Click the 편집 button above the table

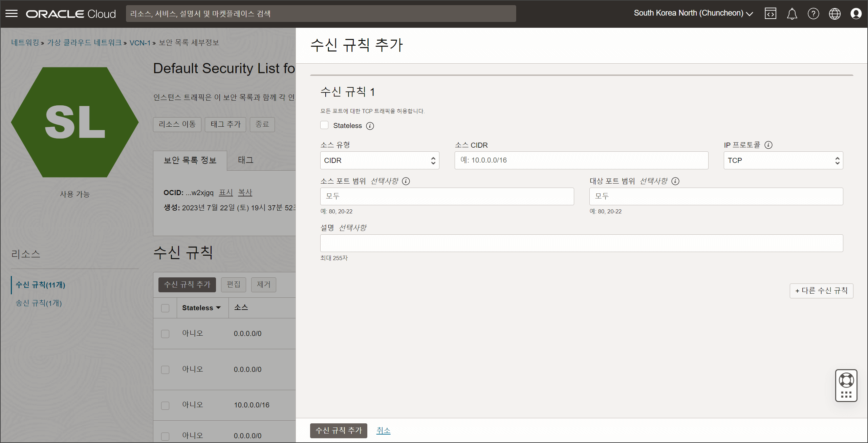[x=234, y=284]
